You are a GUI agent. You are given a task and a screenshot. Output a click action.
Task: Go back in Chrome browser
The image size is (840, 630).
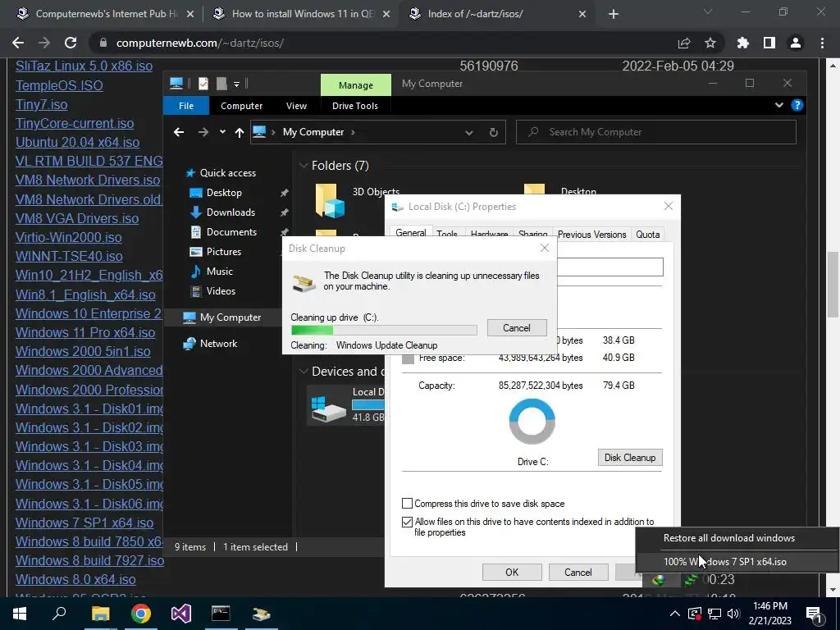point(18,43)
